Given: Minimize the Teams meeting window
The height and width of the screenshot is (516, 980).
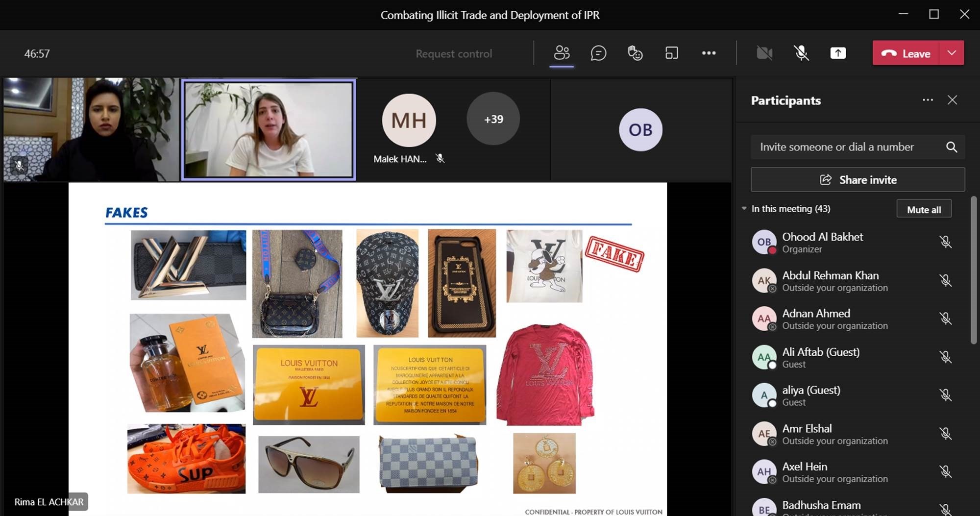Looking at the screenshot, I should click(904, 14).
